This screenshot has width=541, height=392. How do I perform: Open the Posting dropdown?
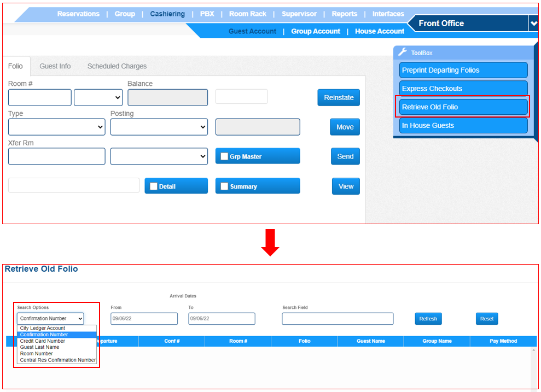coord(159,127)
